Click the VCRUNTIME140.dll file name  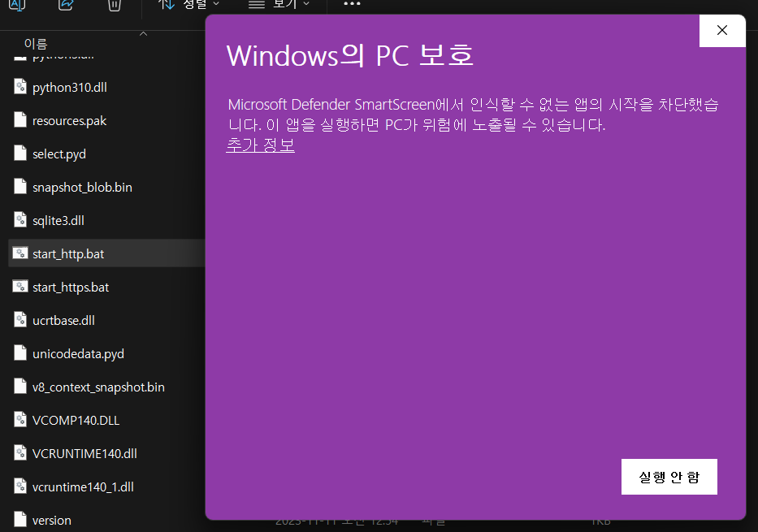point(84,454)
